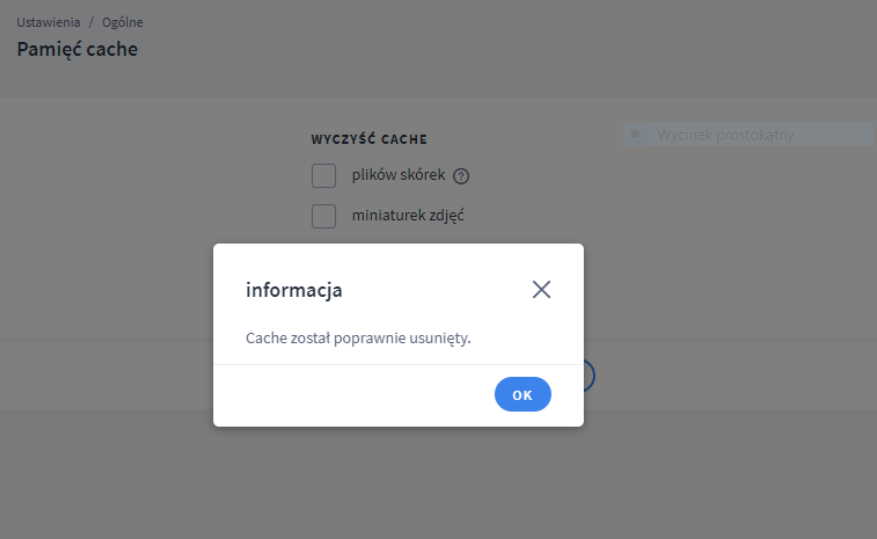Click the partly hidden button right of dialog
The height and width of the screenshot is (539, 877).
(590, 375)
